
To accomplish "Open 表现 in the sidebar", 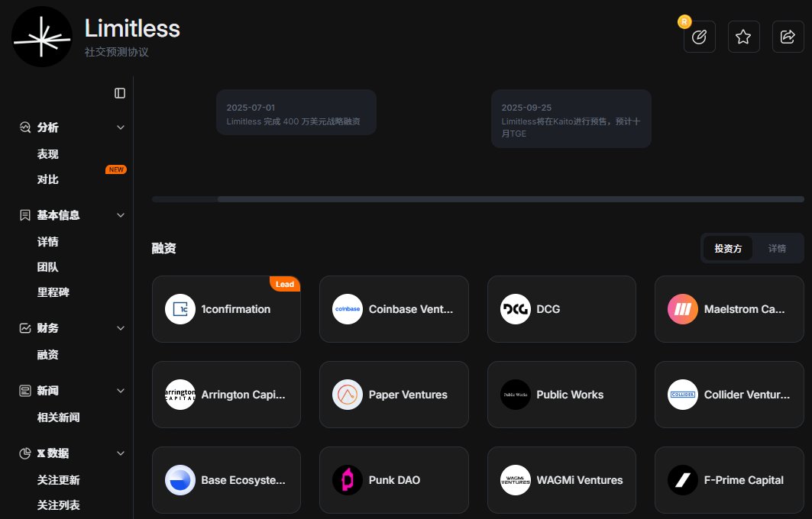I will 47,154.
